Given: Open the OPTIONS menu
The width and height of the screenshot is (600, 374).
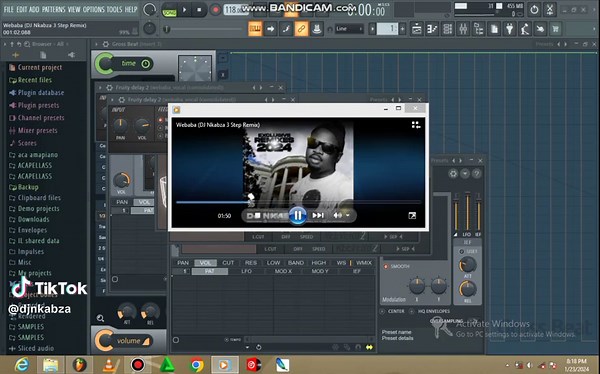Looking at the screenshot, I should tap(93, 9).
